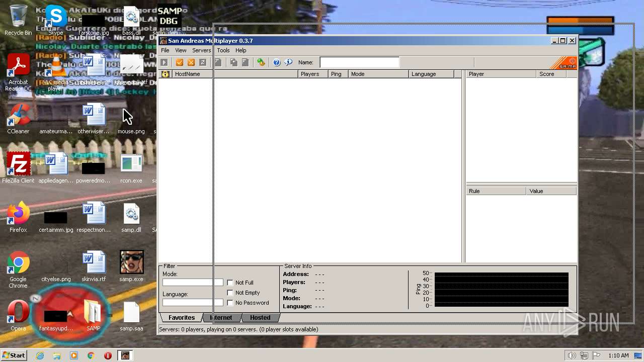The image size is (644, 362).
Task: Open the Google Chrome desktop shortcut
Action: 18,269
